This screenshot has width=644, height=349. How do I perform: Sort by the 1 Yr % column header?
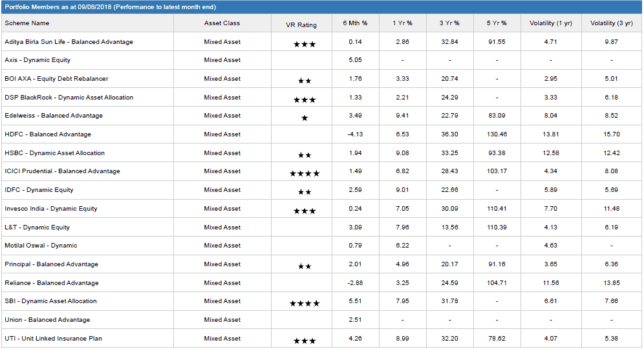coord(402,23)
